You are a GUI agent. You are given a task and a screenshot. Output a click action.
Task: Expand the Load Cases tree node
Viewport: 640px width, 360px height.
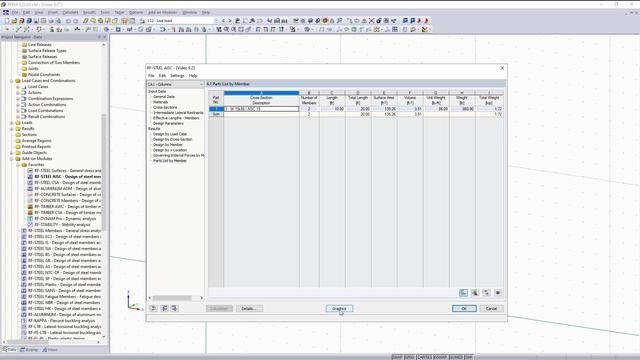18,87
